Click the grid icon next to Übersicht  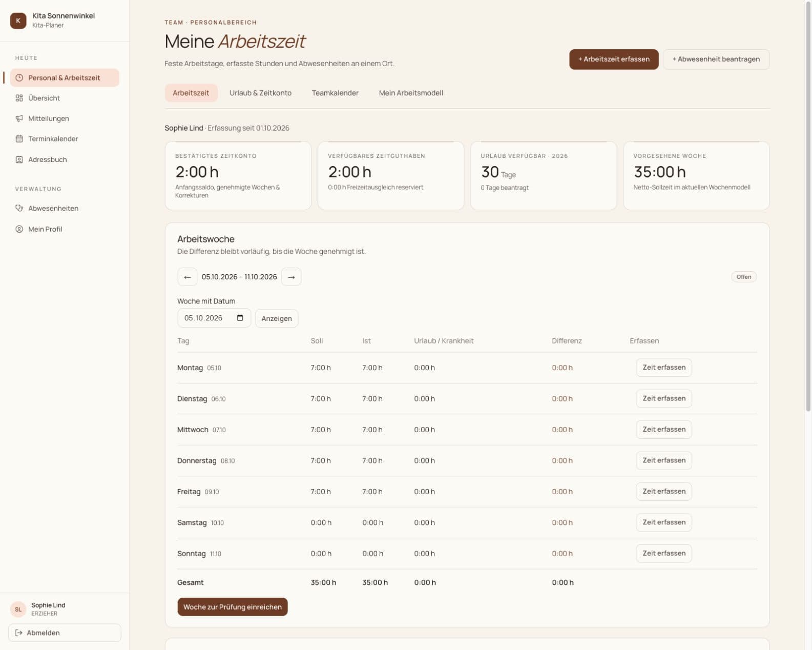click(x=19, y=98)
